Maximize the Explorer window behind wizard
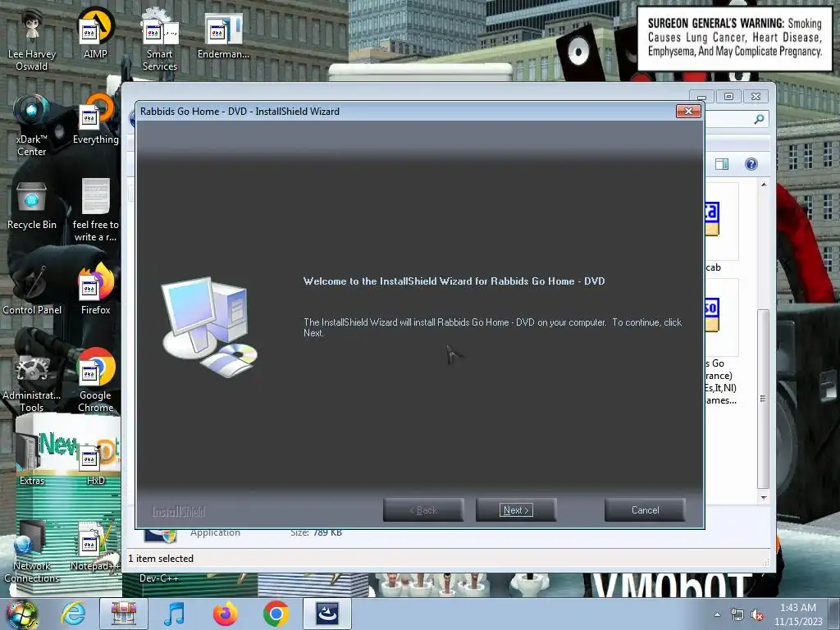The height and width of the screenshot is (630, 840). click(x=728, y=97)
